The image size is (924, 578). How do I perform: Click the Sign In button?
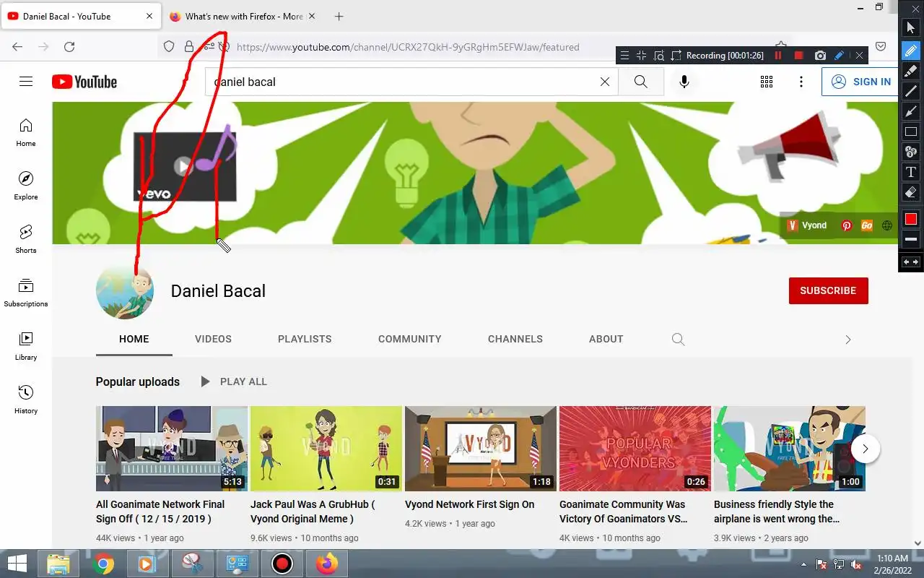[x=861, y=82]
